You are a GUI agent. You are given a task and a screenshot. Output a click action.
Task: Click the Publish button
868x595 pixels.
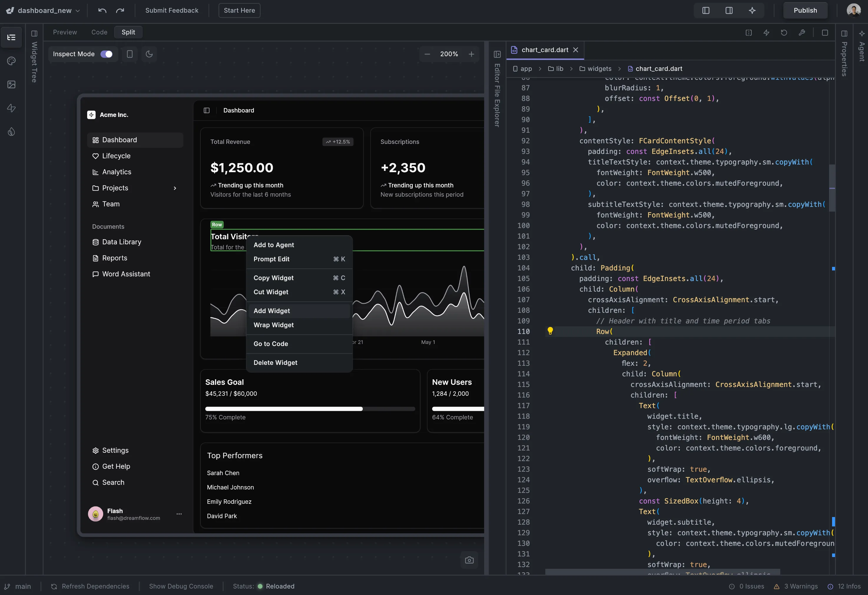tap(805, 10)
